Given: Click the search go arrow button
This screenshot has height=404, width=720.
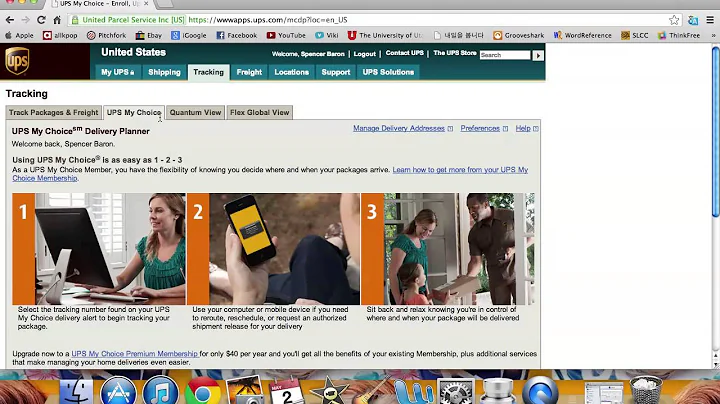Looking at the screenshot, I should (x=538, y=55).
